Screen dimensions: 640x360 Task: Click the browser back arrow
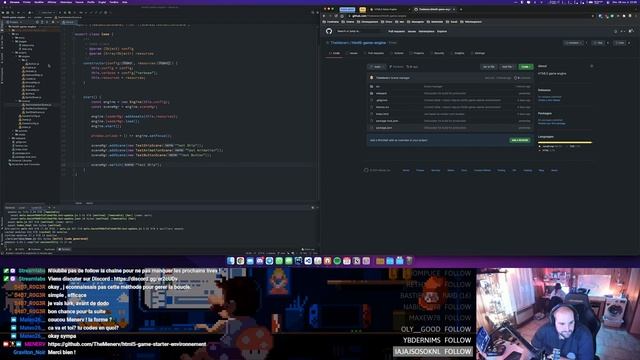point(324,16)
